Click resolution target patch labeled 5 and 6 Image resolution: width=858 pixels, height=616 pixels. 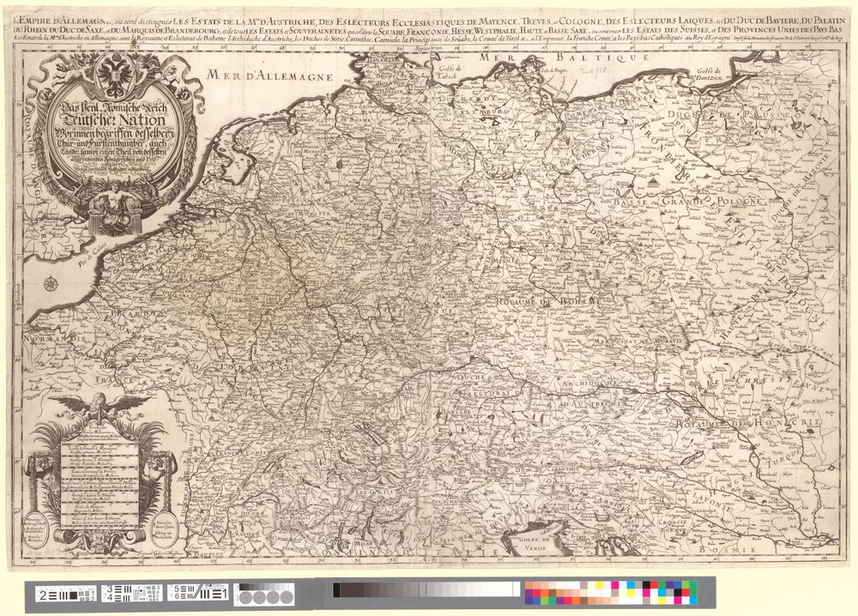point(197,593)
